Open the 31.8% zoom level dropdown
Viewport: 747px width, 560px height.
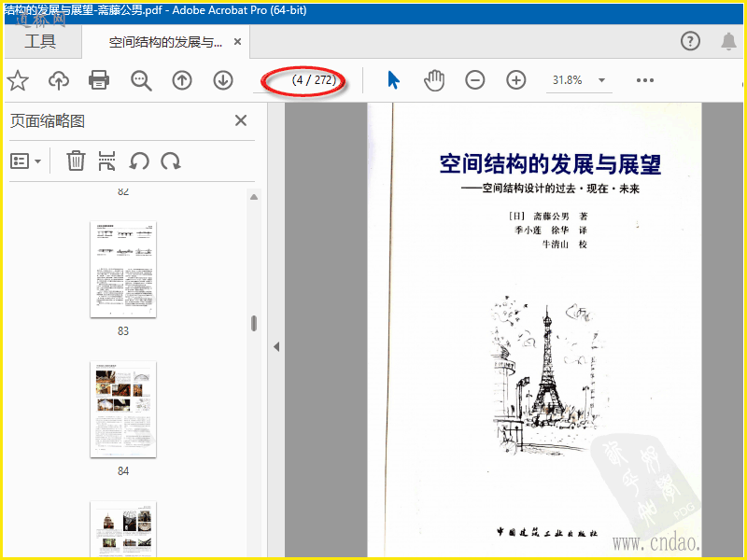pos(601,80)
